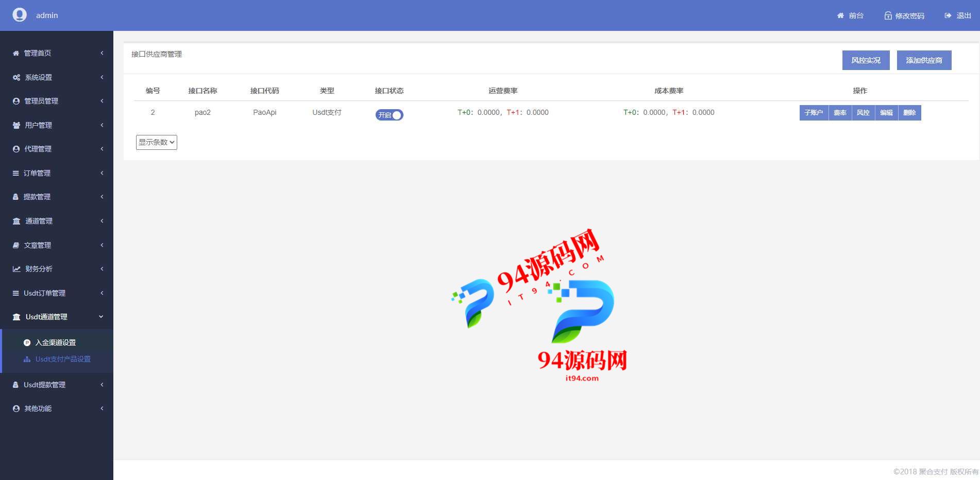
Task: Expand Usdt订单管理 via its chevron
Action: coord(102,293)
